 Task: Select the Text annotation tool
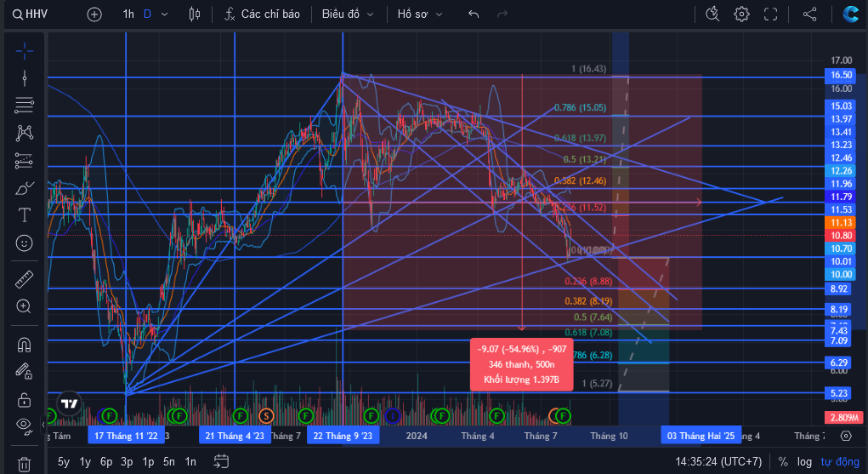pyautogui.click(x=25, y=215)
